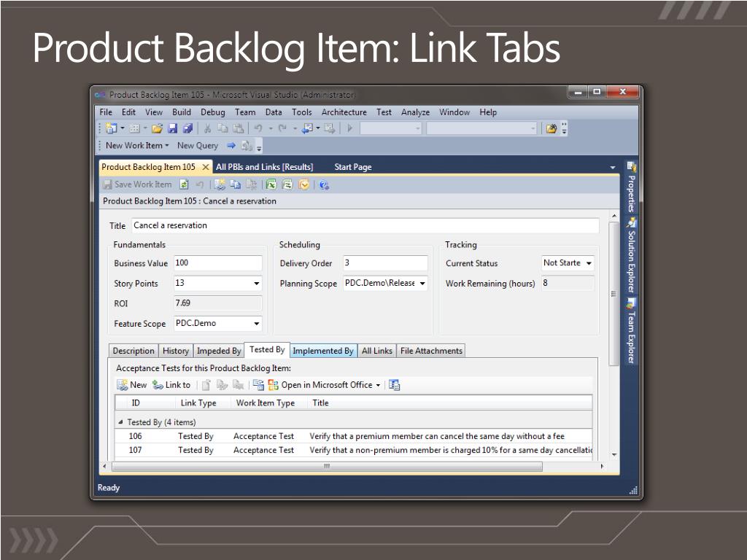Viewport: 747px width, 560px height.
Task: Open the Team Explorer side panel
Action: 631,331
